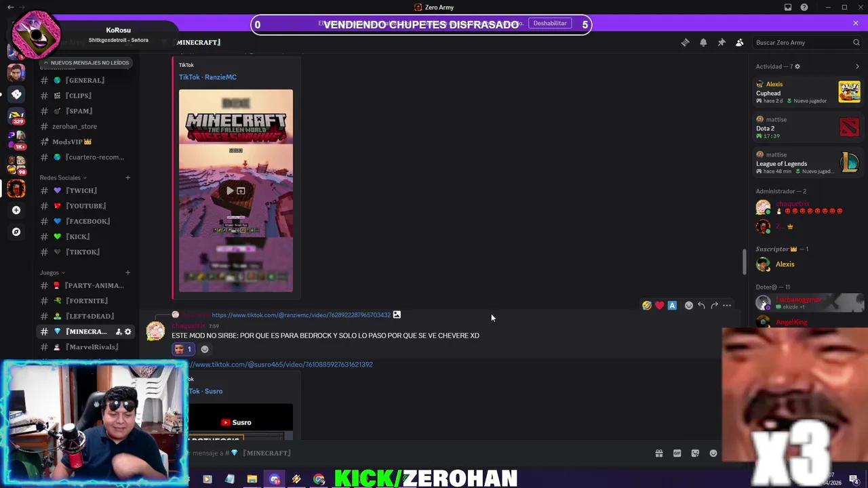The height and width of the screenshot is (488, 868).
Task: Discover servers compass icon
Action: [x=16, y=232]
